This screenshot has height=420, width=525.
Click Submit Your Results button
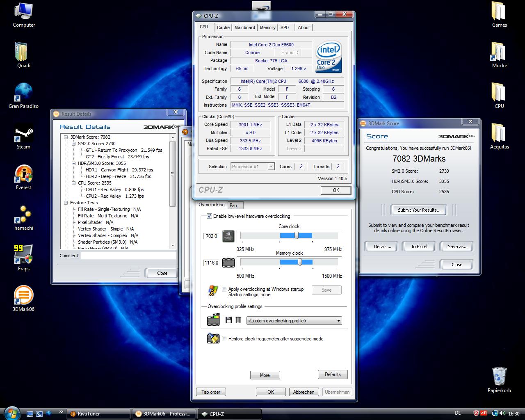tap(419, 210)
